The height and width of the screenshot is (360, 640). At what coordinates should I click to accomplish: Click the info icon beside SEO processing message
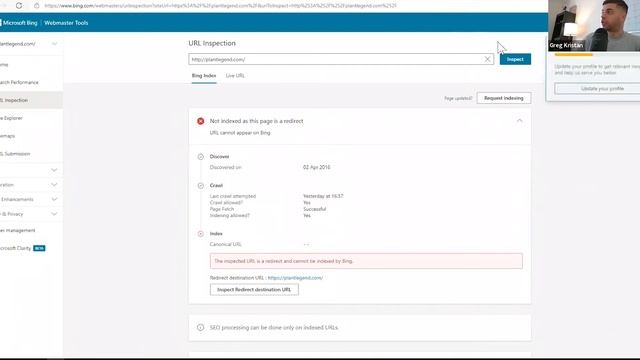point(200,327)
